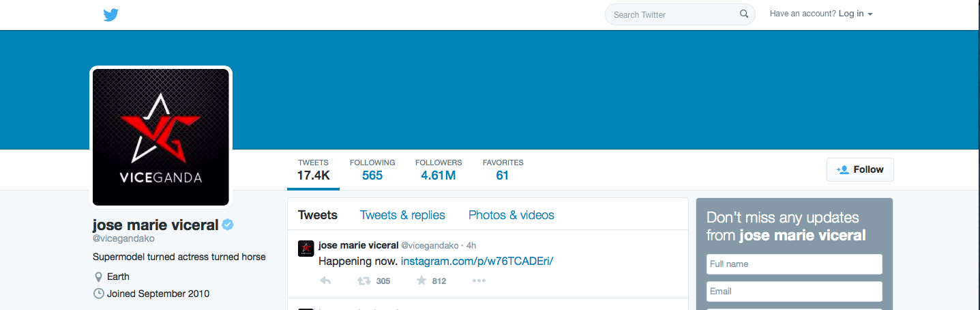Screen dimensions: 980x310
Task: Open the Favorites 61 stat
Action: click(503, 170)
